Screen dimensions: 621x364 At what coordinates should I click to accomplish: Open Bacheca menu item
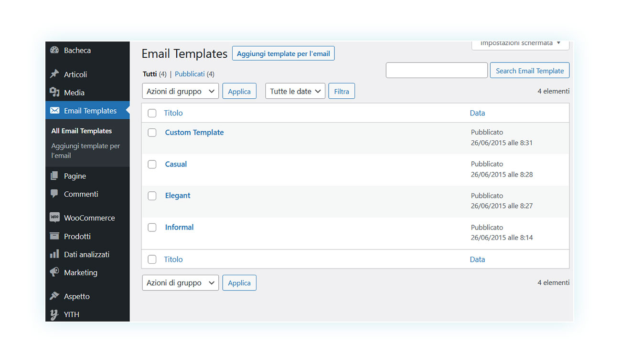click(x=87, y=50)
